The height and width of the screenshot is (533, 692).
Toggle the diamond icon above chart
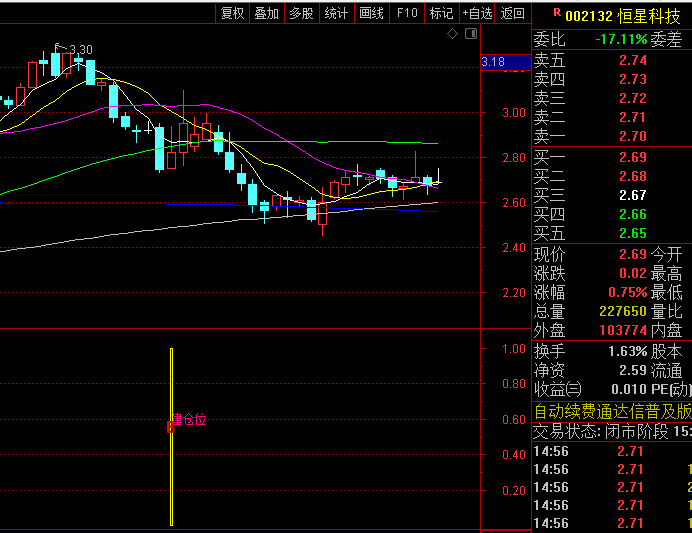pos(452,34)
